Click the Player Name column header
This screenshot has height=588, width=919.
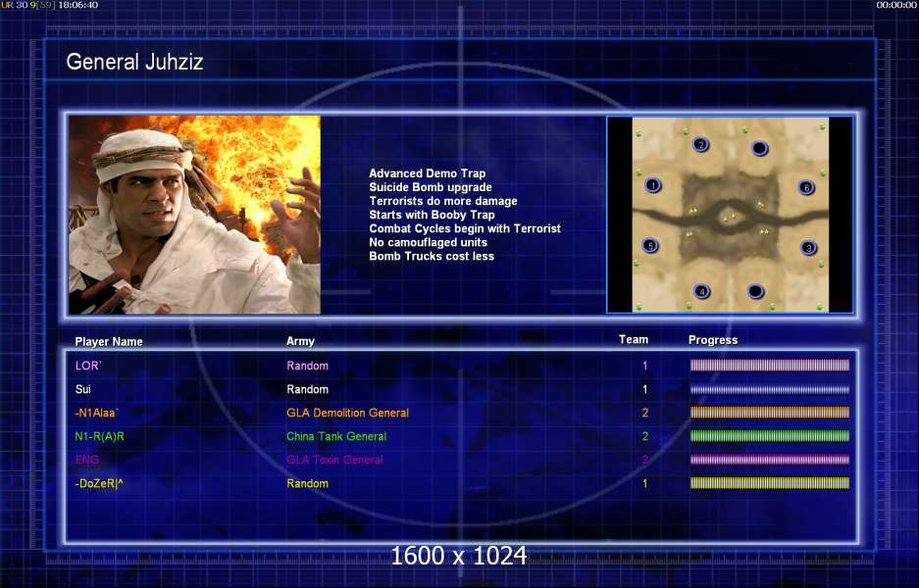tap(109, 342)
